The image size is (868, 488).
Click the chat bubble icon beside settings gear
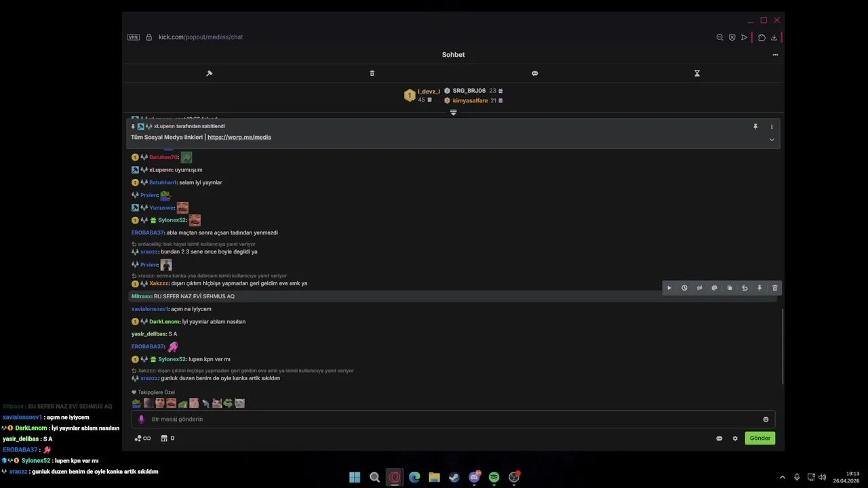(719, 439)
